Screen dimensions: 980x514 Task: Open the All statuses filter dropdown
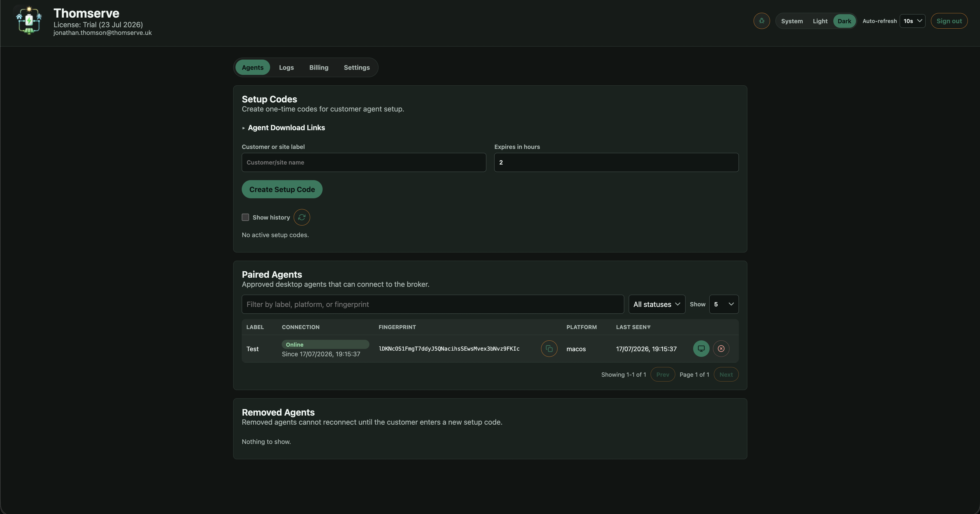pos(657,304)
